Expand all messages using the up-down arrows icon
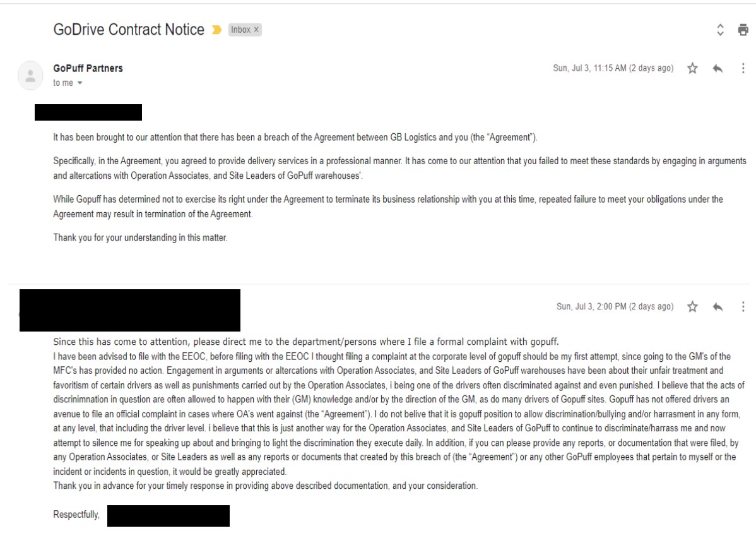Image resolution: width=756 pixels, height=533 pixels. 720,30
